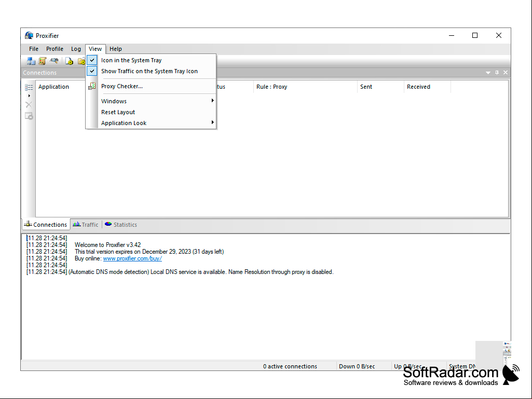Click the Proxifier app icon in title bar
This screenshot has width=532, height=399.
point(29,36)
